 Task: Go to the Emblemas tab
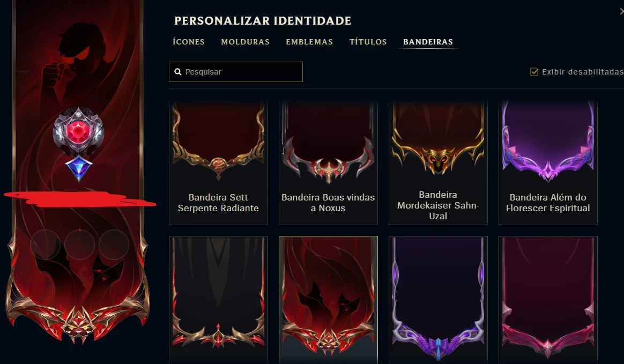coord(309,42)
